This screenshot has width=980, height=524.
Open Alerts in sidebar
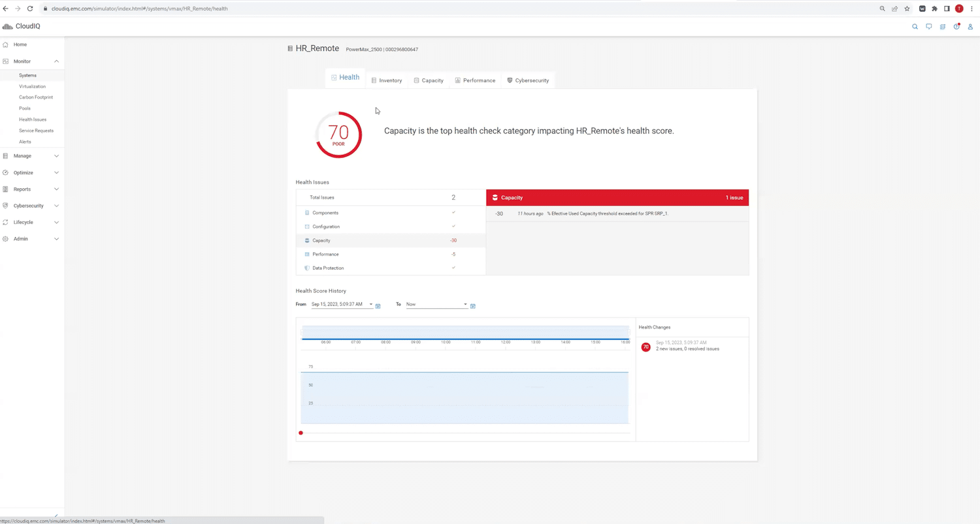coord(25,142)
